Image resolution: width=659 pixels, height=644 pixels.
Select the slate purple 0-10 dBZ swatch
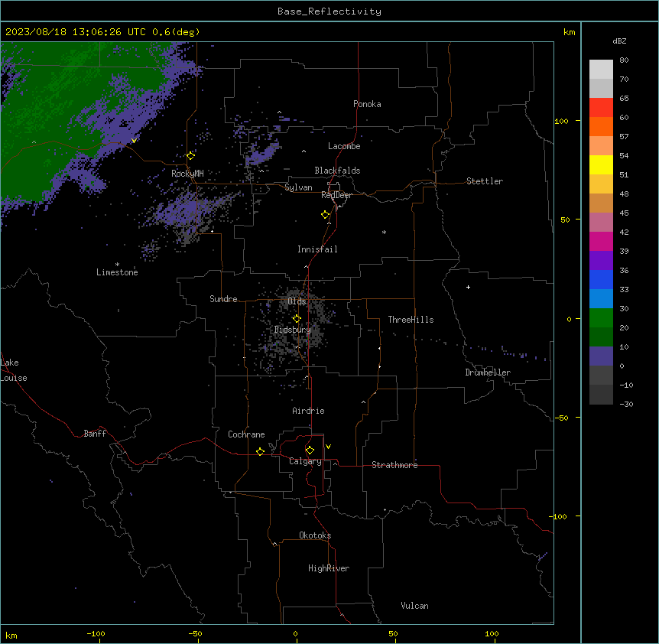click(x=601, y=356)
